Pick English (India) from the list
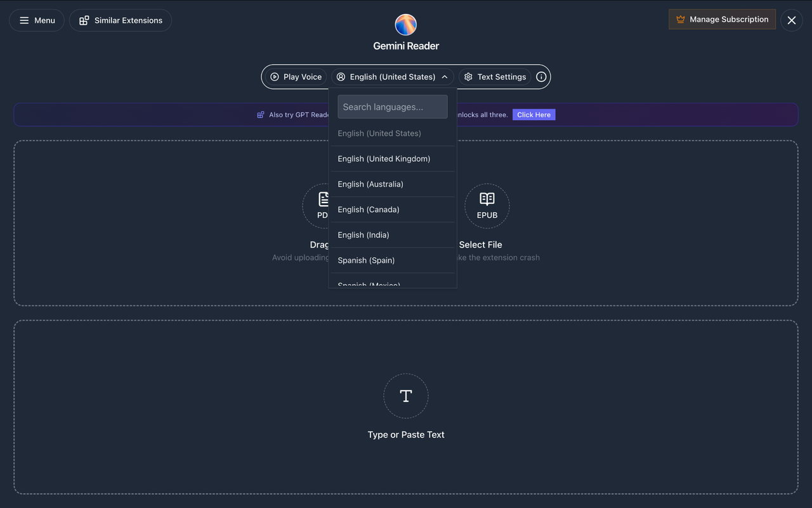This screenshot has height=508, width=812. pos(393,235)
